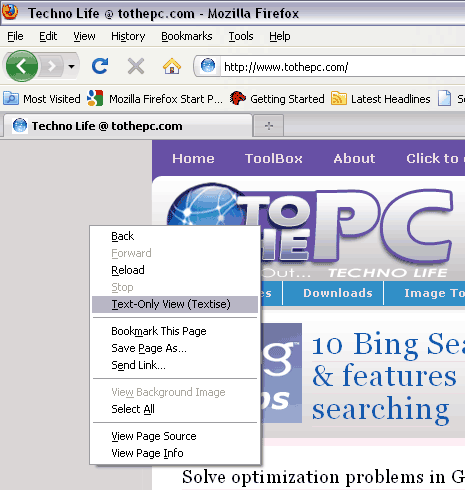Click the ToolBox link in site navigation
The width and height of the screenshot is (465, 490).
click(274, 158)
